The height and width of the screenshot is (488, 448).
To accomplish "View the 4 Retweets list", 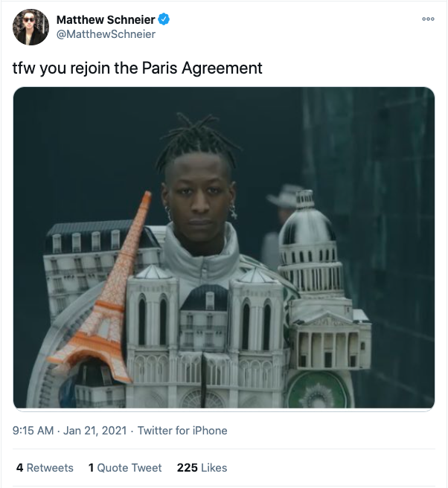I will [x=45, y=467].
